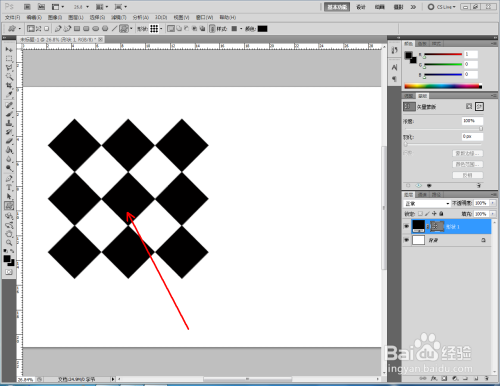Click the Pen tool in options bar
The height and width of the screenshot is (386, 500).
(x=58, y=29)
